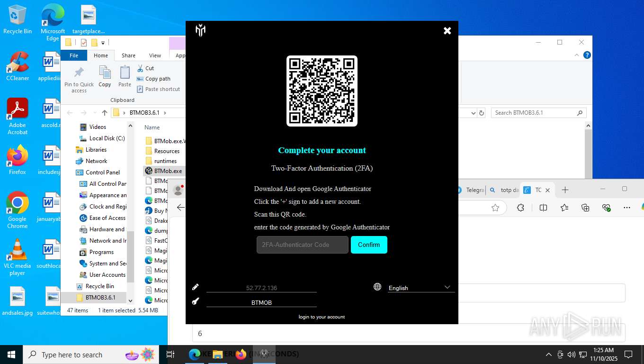
Task: Open address bar history dropdown in Explorer
Action: [473, 113]
